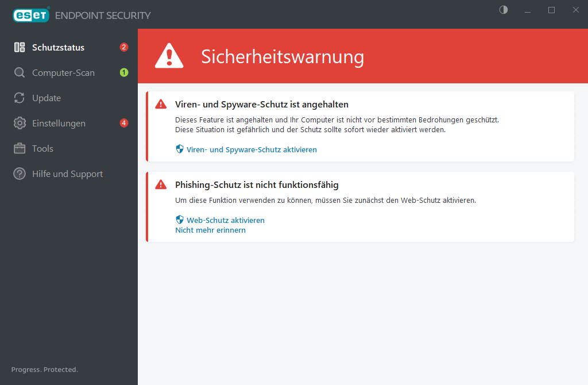Click the red 4 badge on Einstellungen

coord(123,123)
